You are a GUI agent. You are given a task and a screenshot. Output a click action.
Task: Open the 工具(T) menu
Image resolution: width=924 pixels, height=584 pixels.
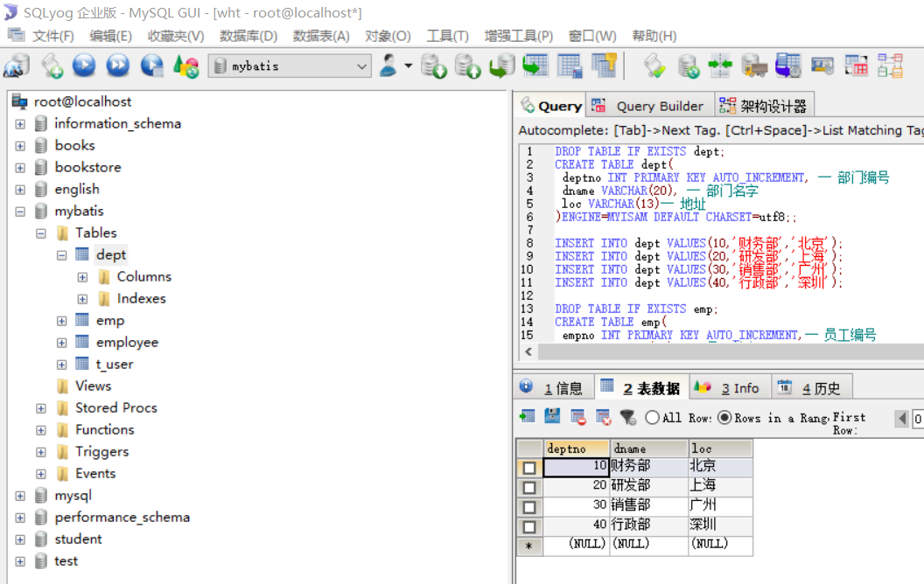coord(447,36)
